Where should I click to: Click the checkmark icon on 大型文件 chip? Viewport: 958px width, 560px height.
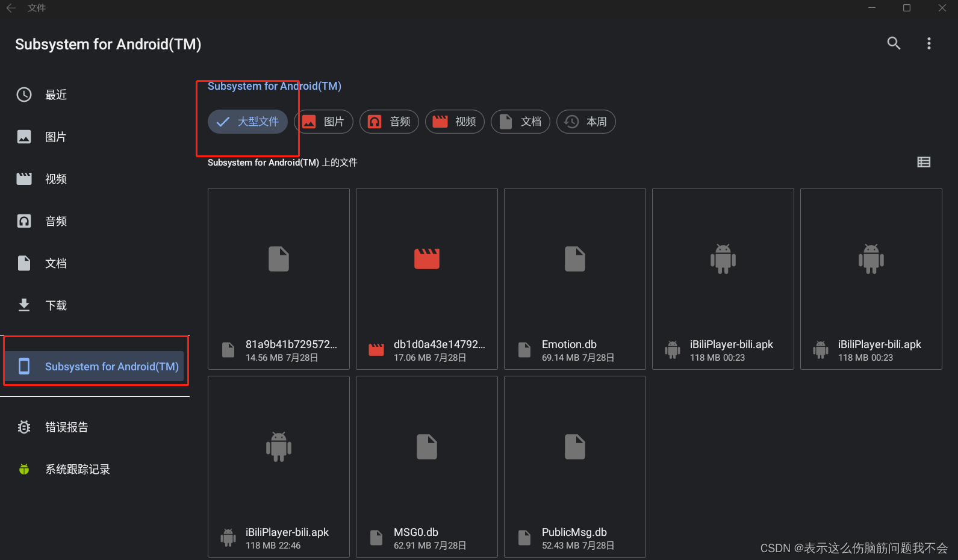pos(223,122)
